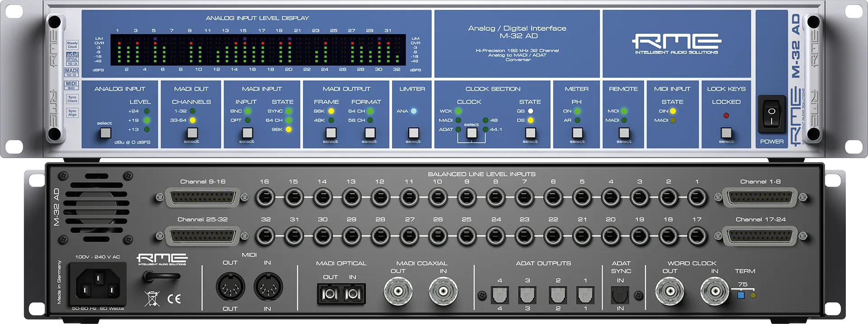Click the Channel 9-16 D-sub connector
The image size is (868, 324).
pos(202,197)
